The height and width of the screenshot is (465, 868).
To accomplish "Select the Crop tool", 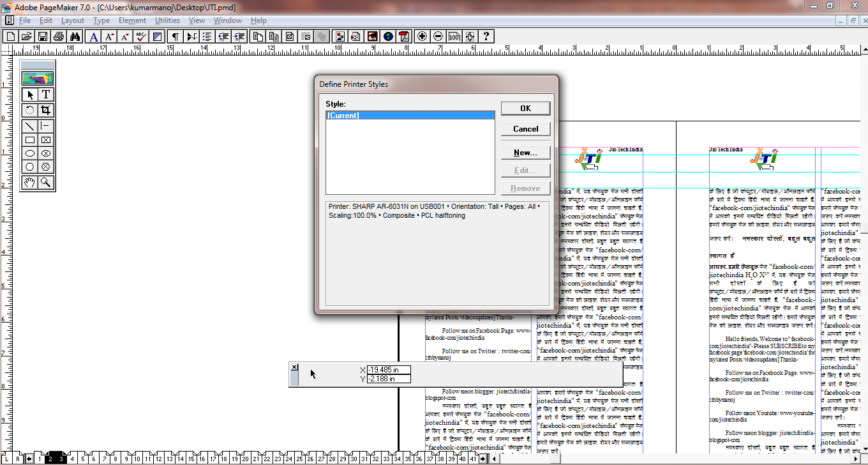I will click(x=47, y=110).
